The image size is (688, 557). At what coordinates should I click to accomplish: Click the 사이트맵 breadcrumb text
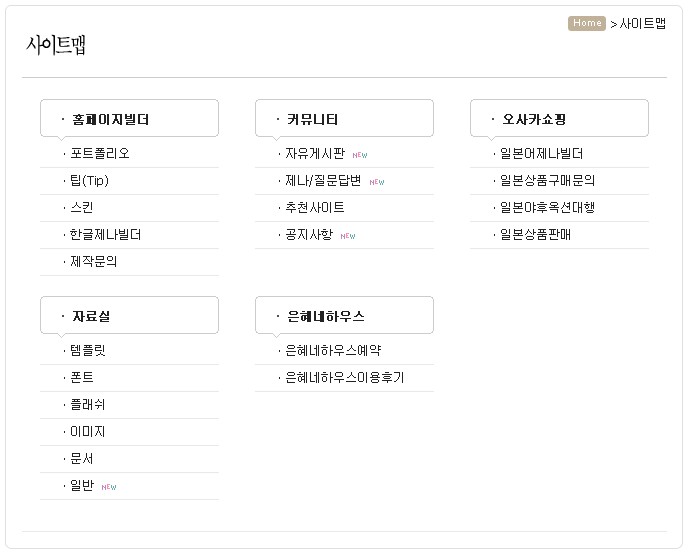click(643, 23)
